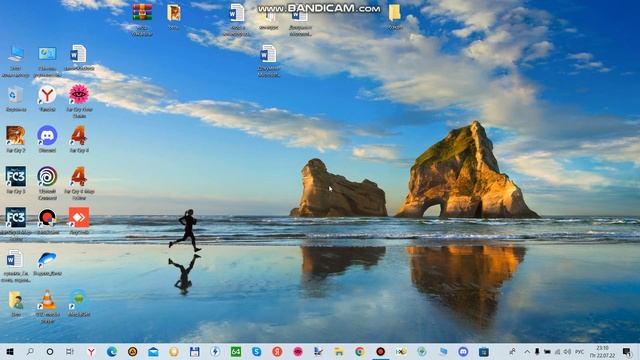Open Discord from the taskbar

click(x=463, y=351)
